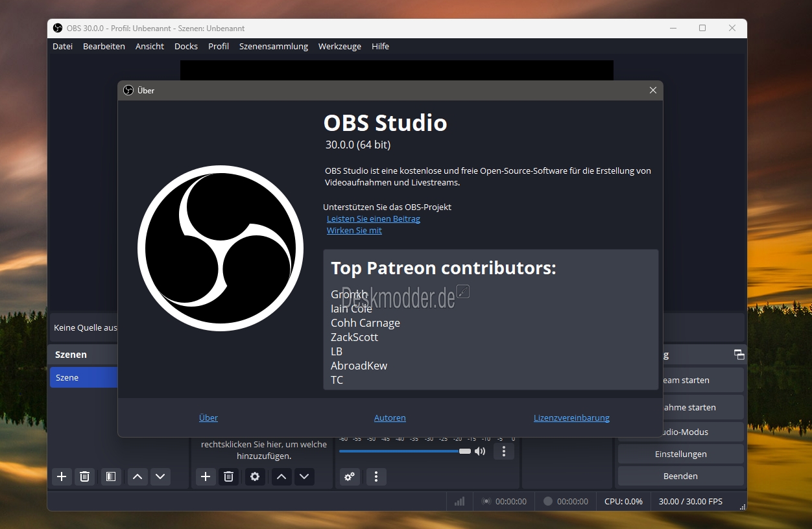Toggle the Studio-Modus button
This screenshot has width=812, height=529.
[x=703, y=432]
